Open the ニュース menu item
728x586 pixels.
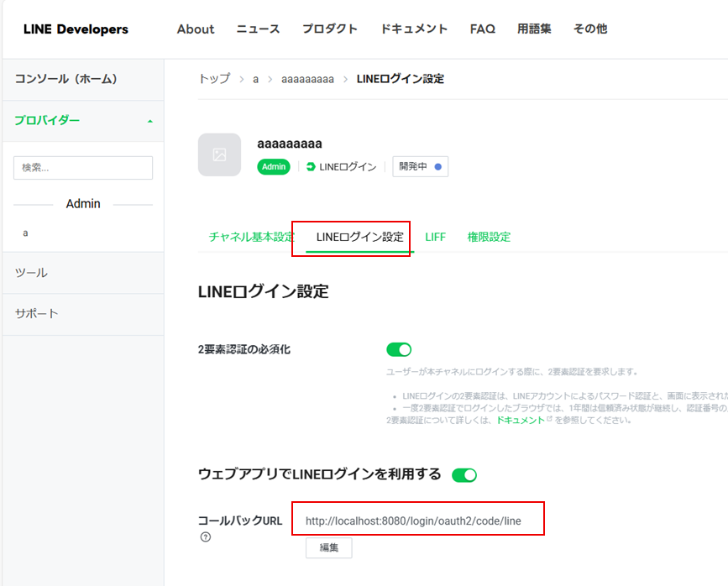[258, 29]
